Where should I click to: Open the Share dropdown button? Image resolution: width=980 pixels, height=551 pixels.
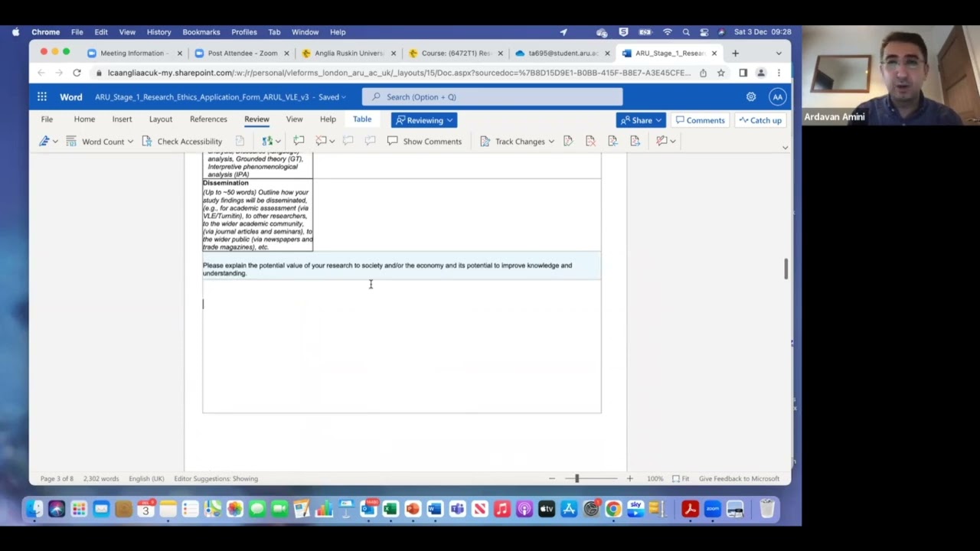(641, 120)
